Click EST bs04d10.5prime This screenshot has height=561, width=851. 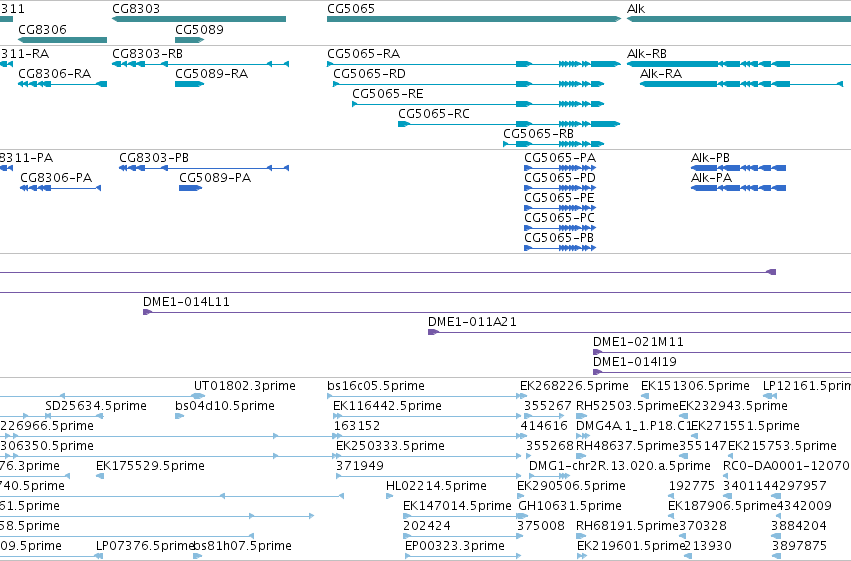click(x=225, y=406)
